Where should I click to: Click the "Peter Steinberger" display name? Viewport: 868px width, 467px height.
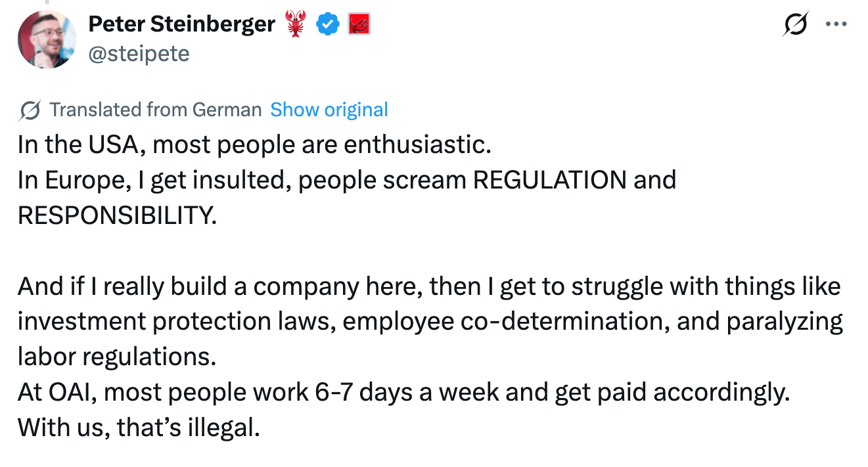[x=182, y=24]
